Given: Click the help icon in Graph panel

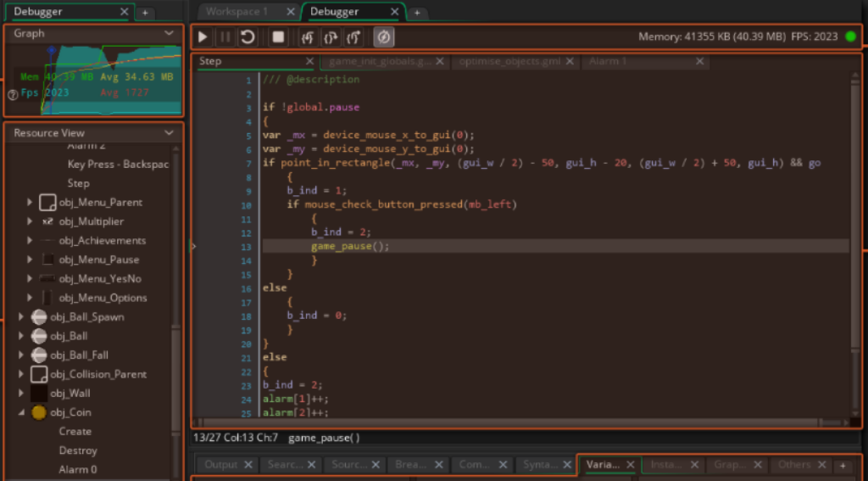Looking at the screenshot, I should tap(13, 95).
